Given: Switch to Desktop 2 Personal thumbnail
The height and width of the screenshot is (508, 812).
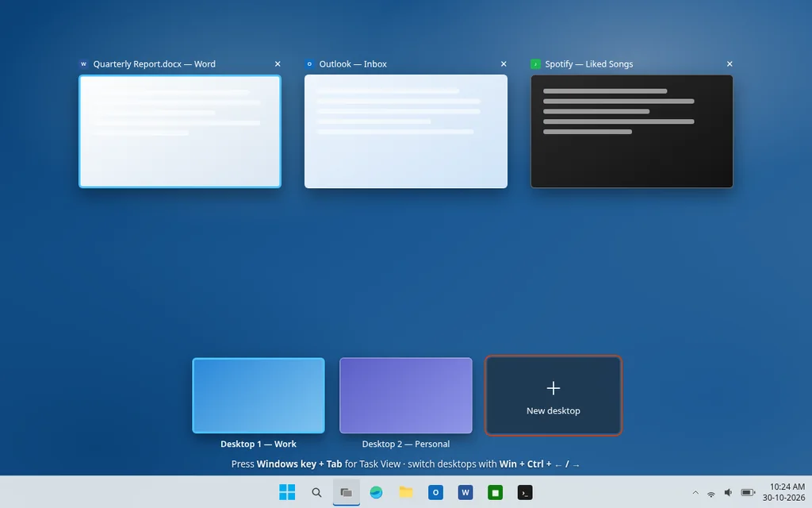Looking at the screenshot, I should [x=406, y=395].
